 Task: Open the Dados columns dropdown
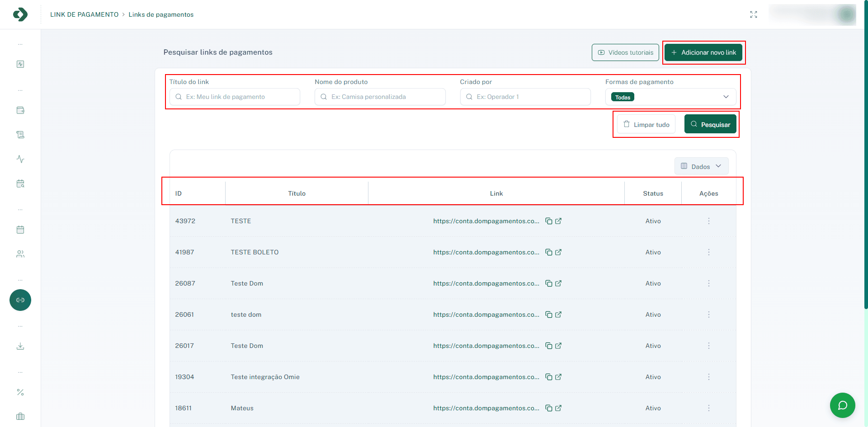point(701,166)
